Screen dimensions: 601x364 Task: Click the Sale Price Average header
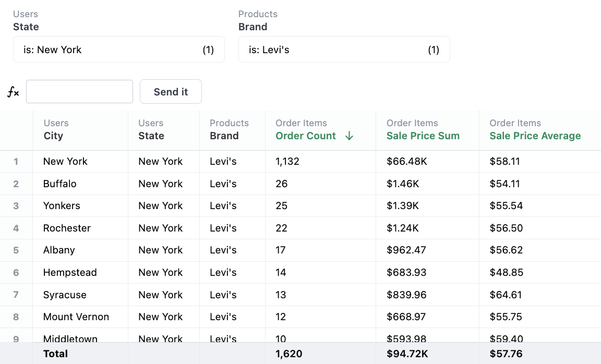pyautogui.click(x=535, y=136)
